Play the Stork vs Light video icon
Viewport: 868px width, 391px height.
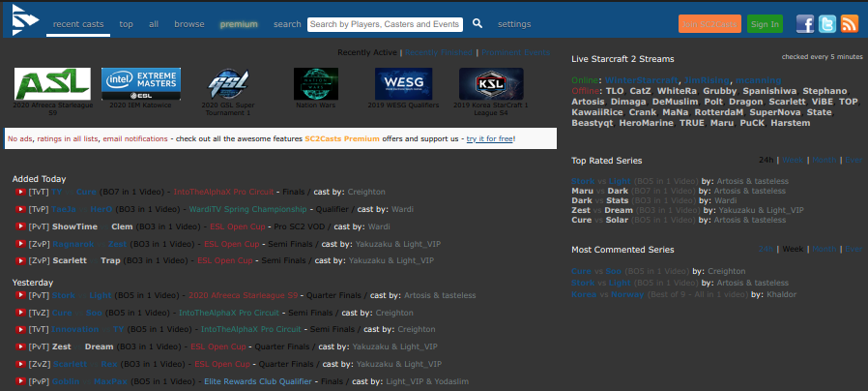tap(21, 295)
